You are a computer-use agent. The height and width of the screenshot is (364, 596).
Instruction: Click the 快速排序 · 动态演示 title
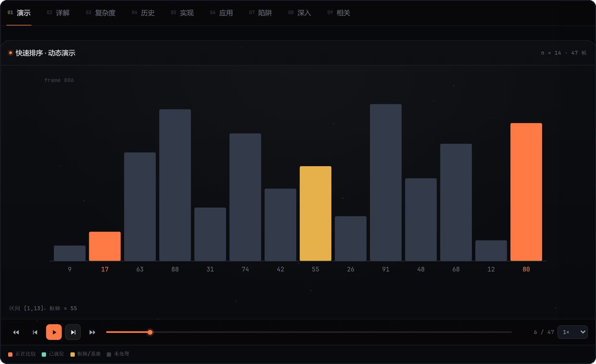pos(46,53)
